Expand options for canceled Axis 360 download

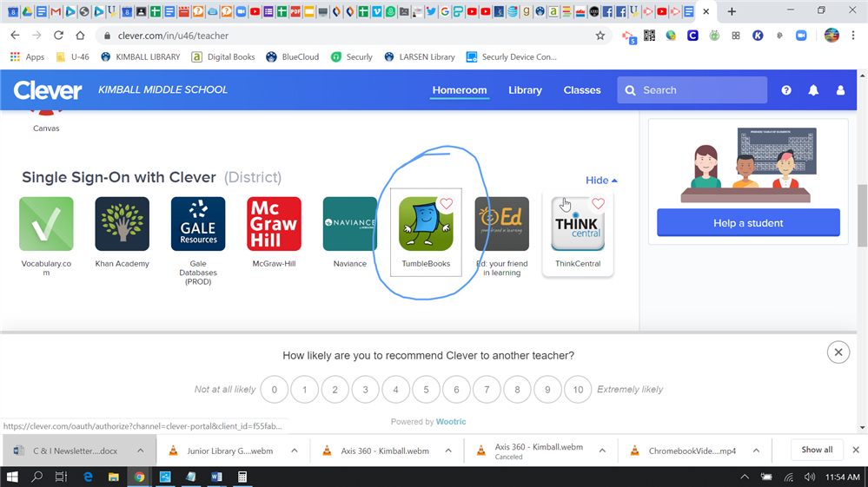coord(602,451)
